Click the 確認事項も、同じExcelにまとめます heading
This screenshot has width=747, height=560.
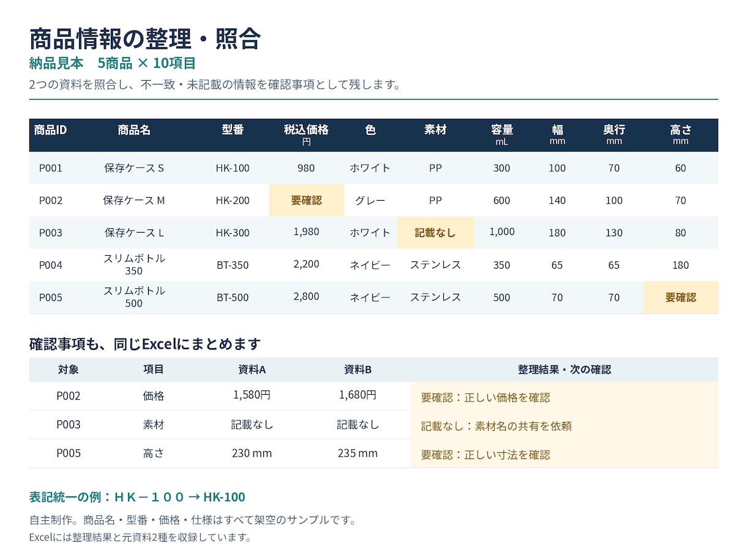click(x=145, y=344)
